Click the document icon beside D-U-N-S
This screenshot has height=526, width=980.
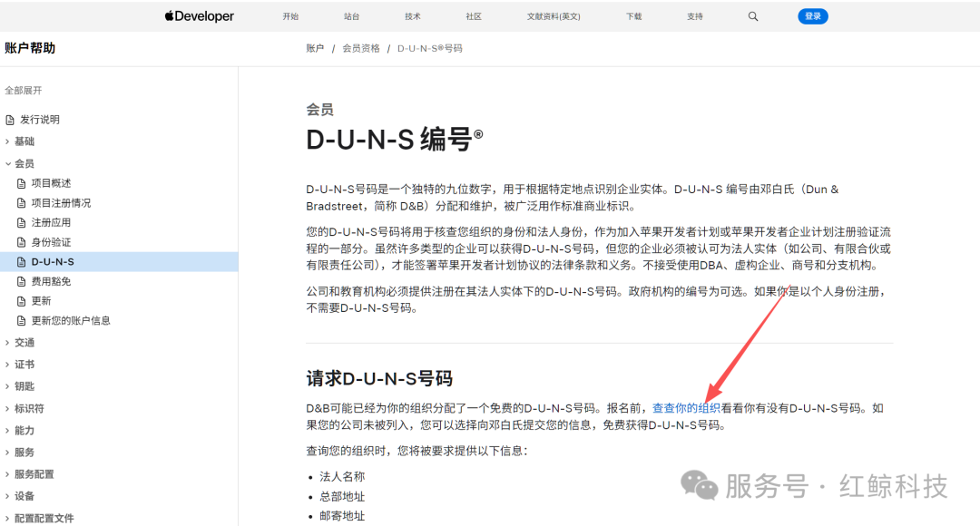[21, 262]
